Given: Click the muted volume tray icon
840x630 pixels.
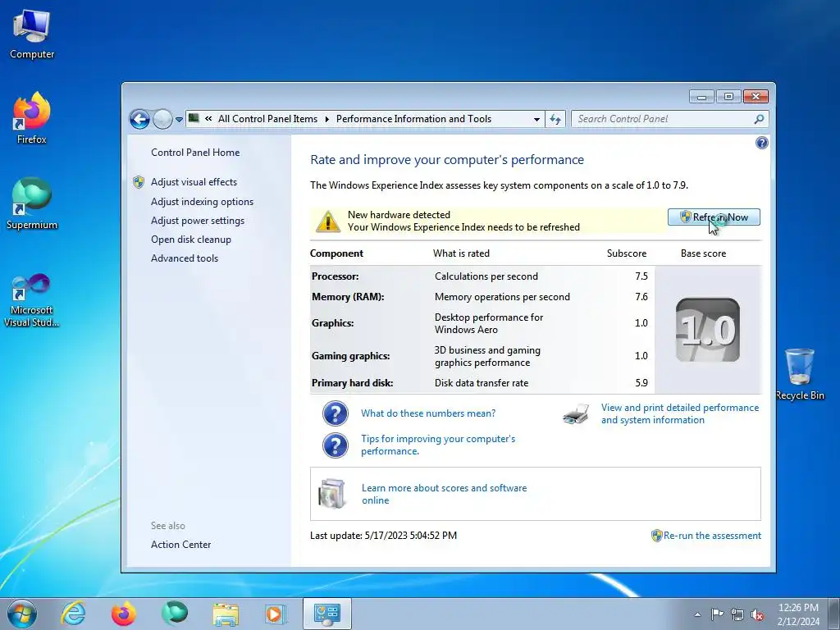Looking at the screenshot, I should (757, 614).
